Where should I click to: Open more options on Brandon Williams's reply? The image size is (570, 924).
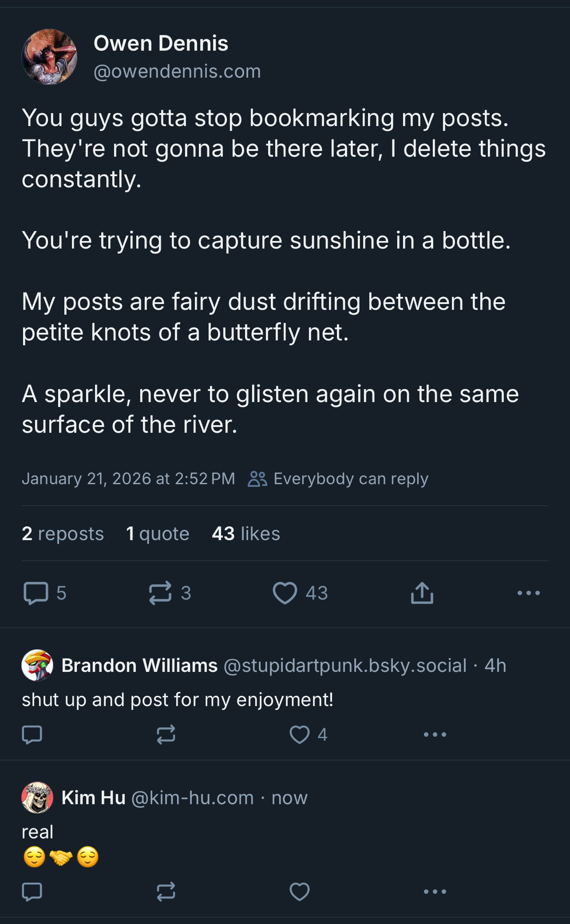[435, 734]
